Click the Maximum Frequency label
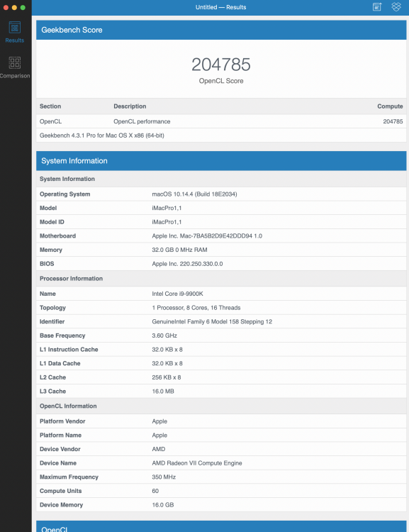This screenshot has height=532, width=409. [69, 477]
